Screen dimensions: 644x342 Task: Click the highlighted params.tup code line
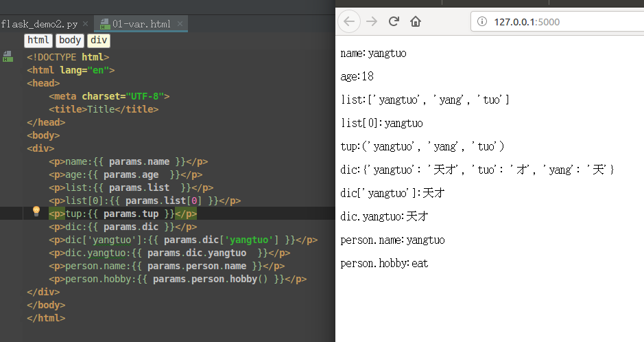tap(123, 214)
